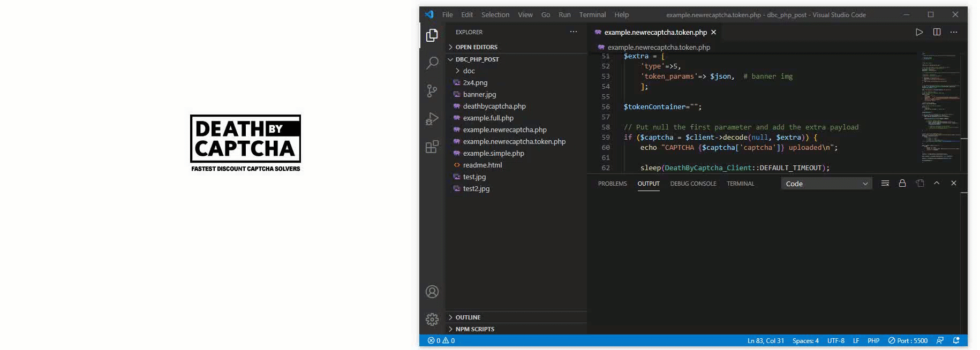The height and width of the screenshot is (350, 980).
Task: Toggle output scroll lock
Action: pyautogui.click(x=902, y=184)
